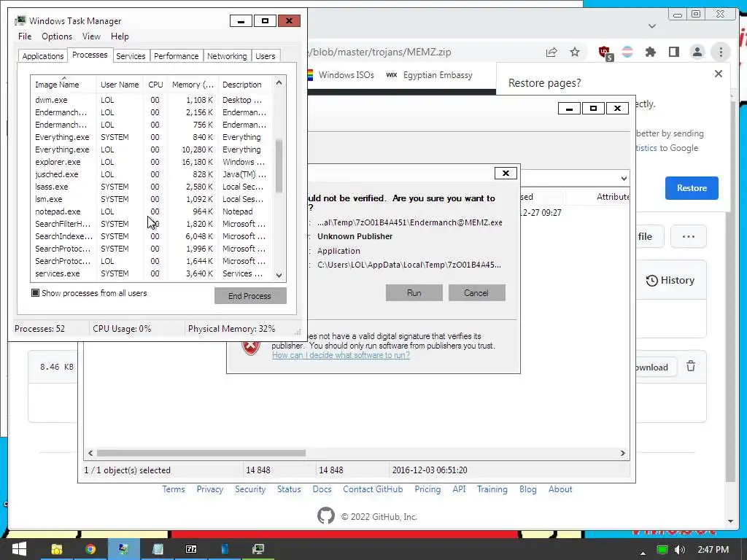Open the volume speaker tray icon

coord(680,550)
